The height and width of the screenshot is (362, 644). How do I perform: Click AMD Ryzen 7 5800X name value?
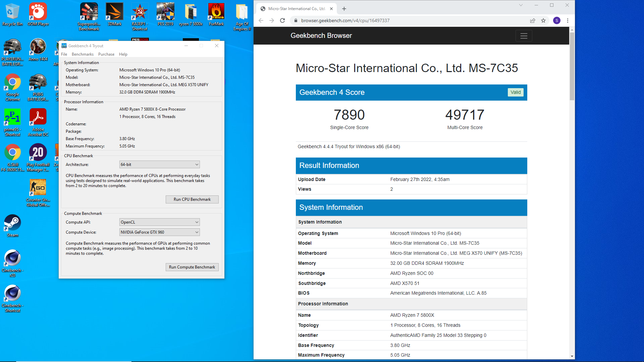coord(412,315)
